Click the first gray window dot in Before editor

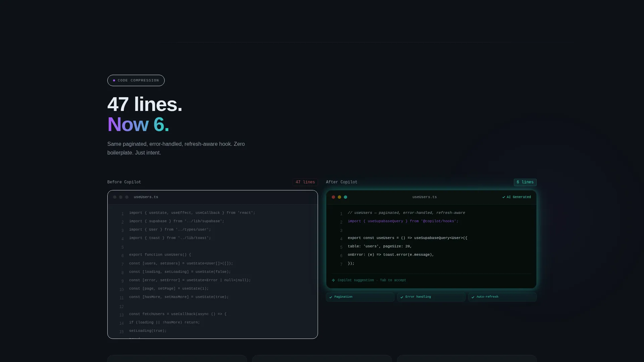tap(115, 197)
